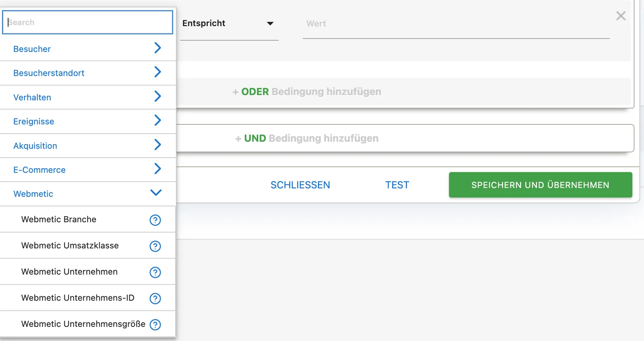The width and height of the screenshot is (644, 341).
Task: Open help for Webmetic Branche
Action: coord(155,220)
